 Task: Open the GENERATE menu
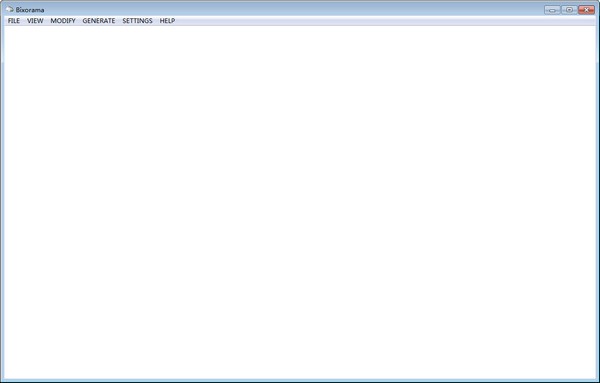click(x=99, y=21)
